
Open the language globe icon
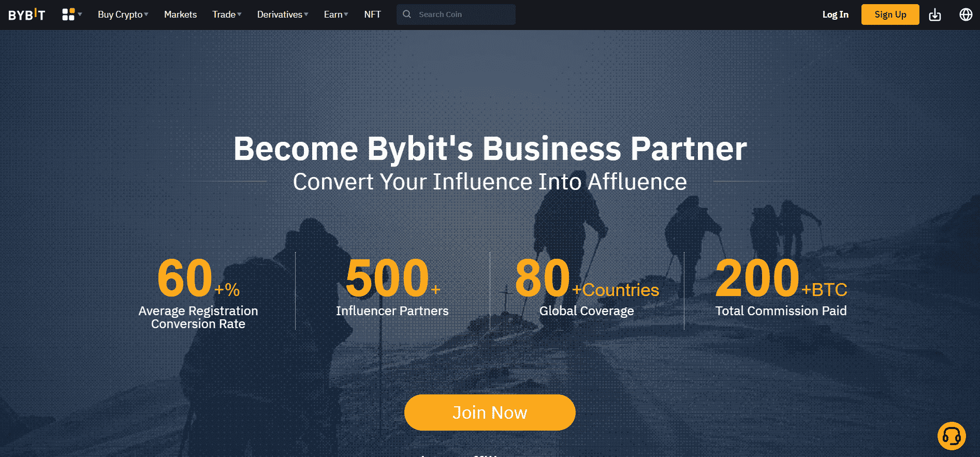click(966, 14)
